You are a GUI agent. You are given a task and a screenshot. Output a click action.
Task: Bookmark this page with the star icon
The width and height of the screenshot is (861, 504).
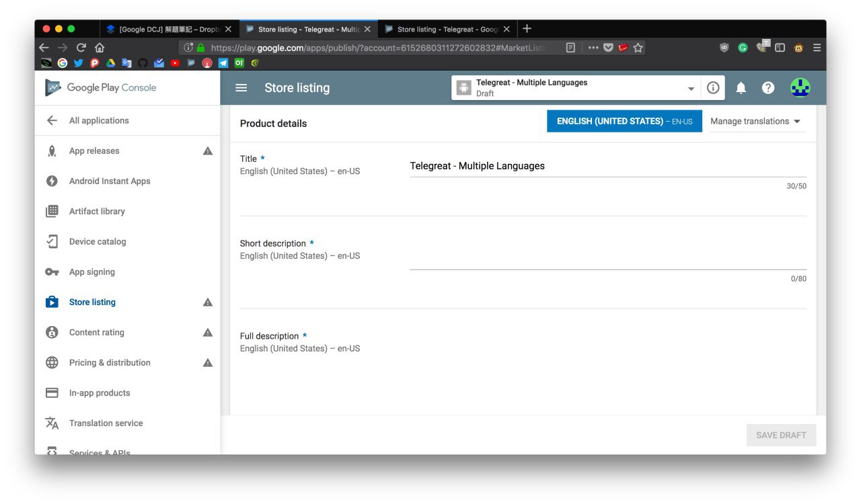click(x=638, y=48)
